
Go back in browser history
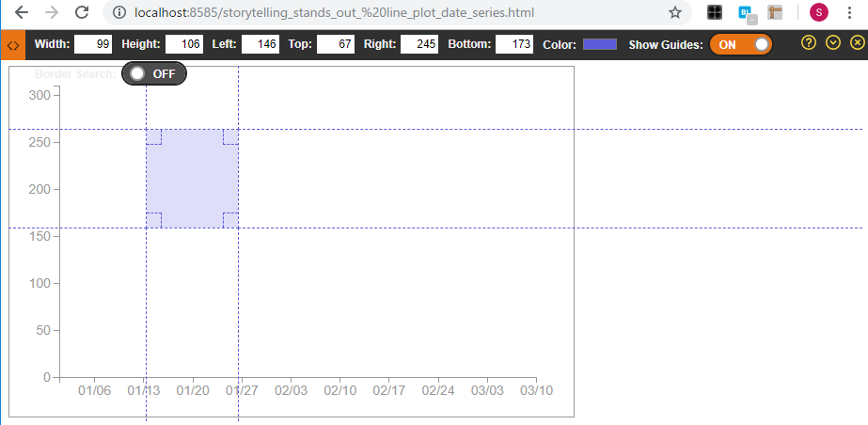tap(21, 13)
